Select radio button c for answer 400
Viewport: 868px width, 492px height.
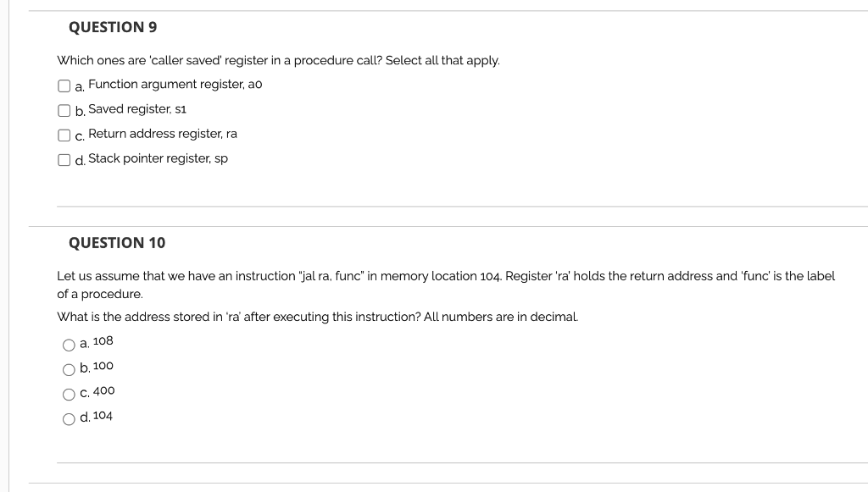click(x=69, y=393)
